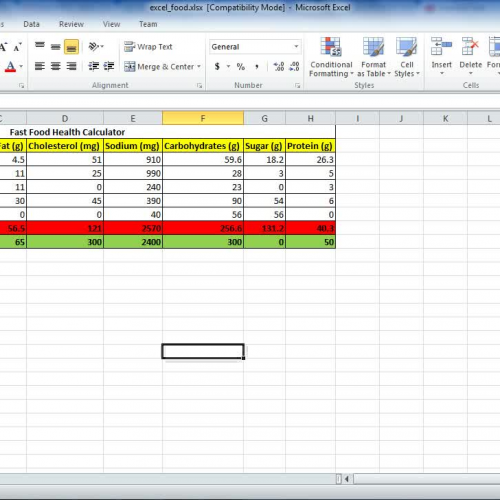Click the sheet tab split handle
The height and width of the screenshot is (500, 500).
[339, 479]
